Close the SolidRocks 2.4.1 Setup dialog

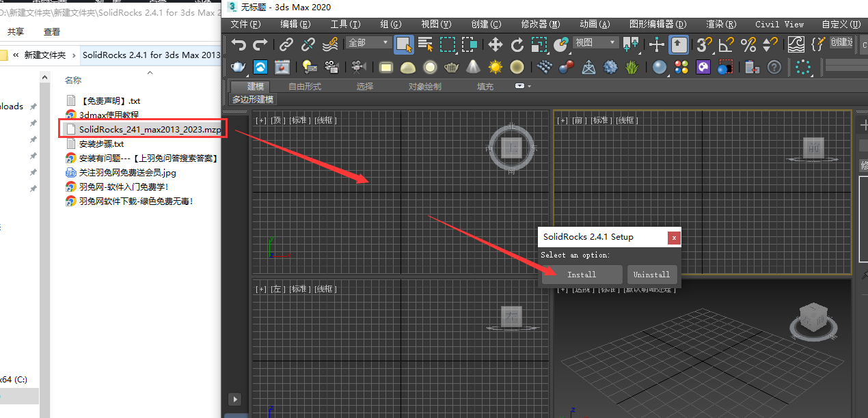click(x=674, y=238)
